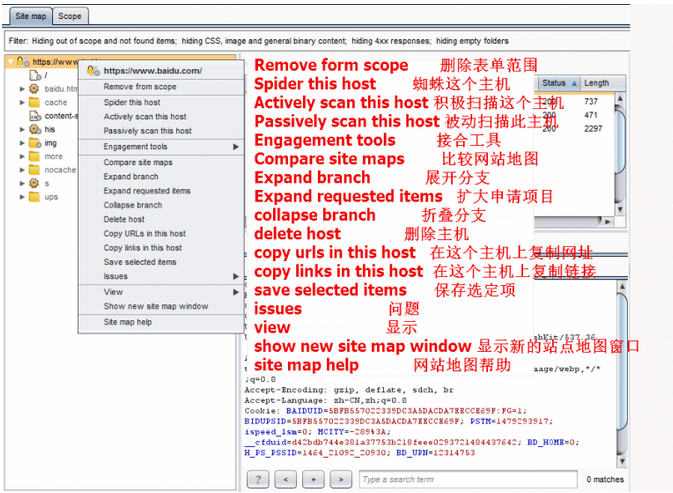Choose Spider this host

[161, 103]
